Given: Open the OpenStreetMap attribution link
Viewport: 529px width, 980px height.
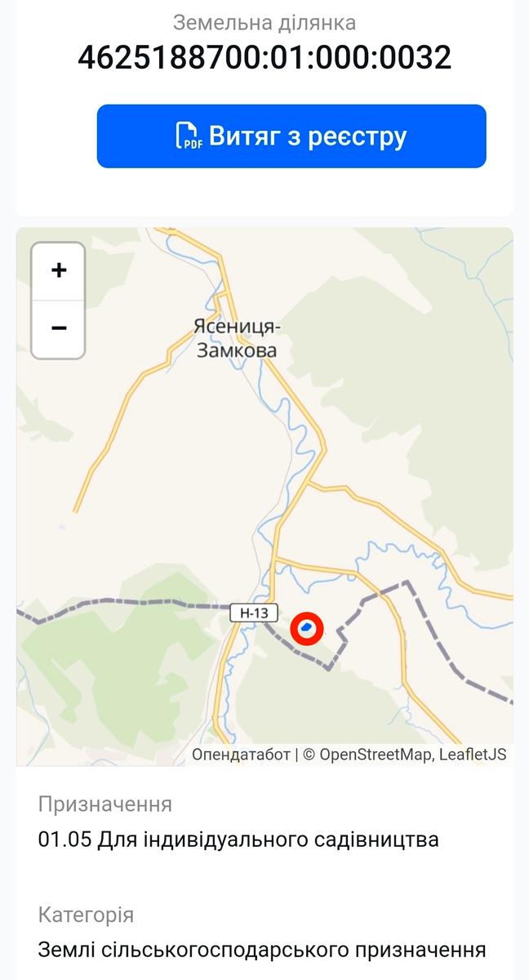Looking at the screenshot, I should [x=375, y=755].
